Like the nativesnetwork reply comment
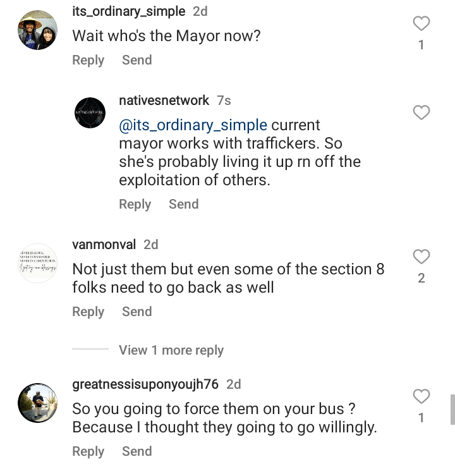455x476 pixels. pyautogui.click(x=421, y=113)
